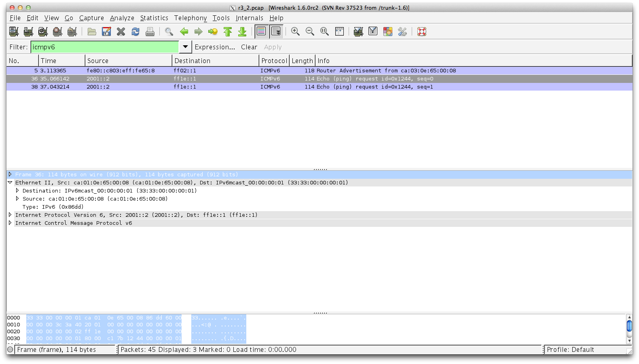Screen dimensions: 639x364
Task: Open the filter Expression... dialog
Action: click(215, 47)
